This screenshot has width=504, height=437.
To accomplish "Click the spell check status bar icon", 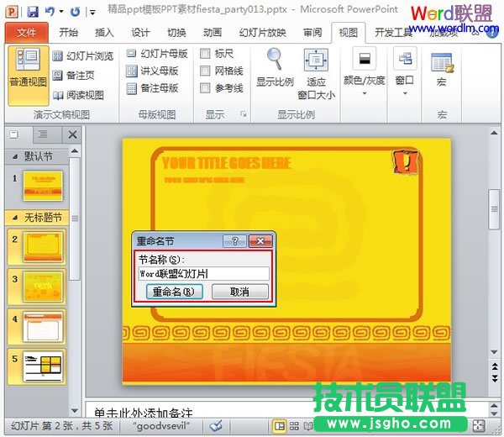I will 216,426.
